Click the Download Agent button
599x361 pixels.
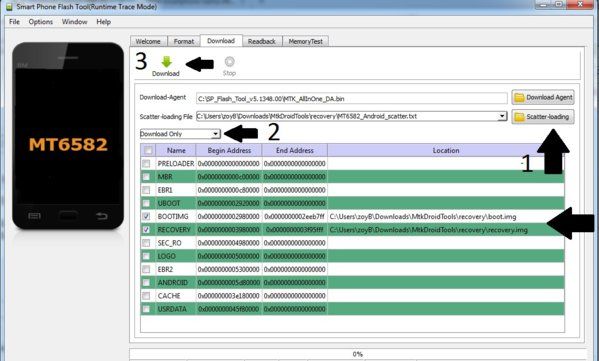543,98
